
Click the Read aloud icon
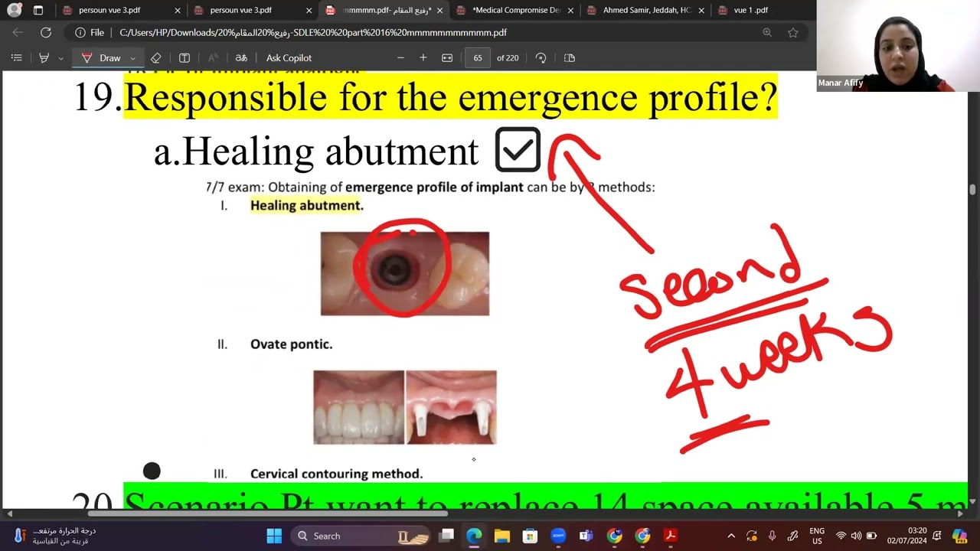213,57
